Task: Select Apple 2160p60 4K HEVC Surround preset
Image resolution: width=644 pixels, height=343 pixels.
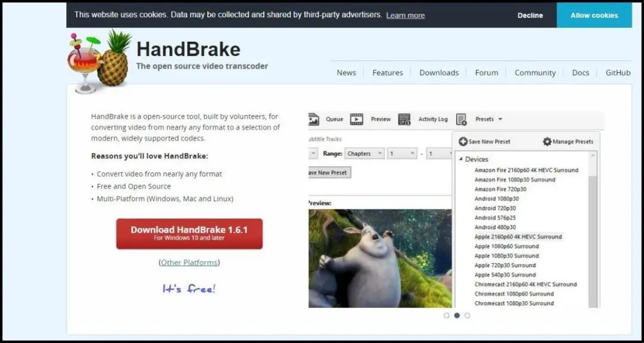Action: point(518,237)
